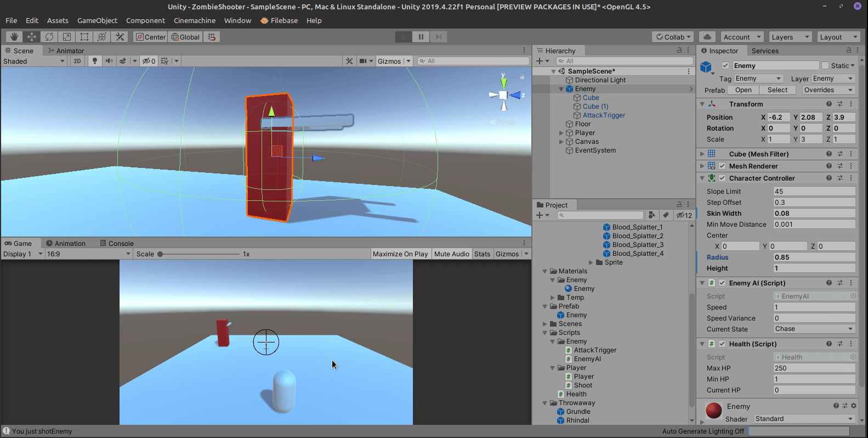Screen dimensions: 868x438
Task: Toggle scene lighting bulb icon
Action: click(x=95, y=61)
